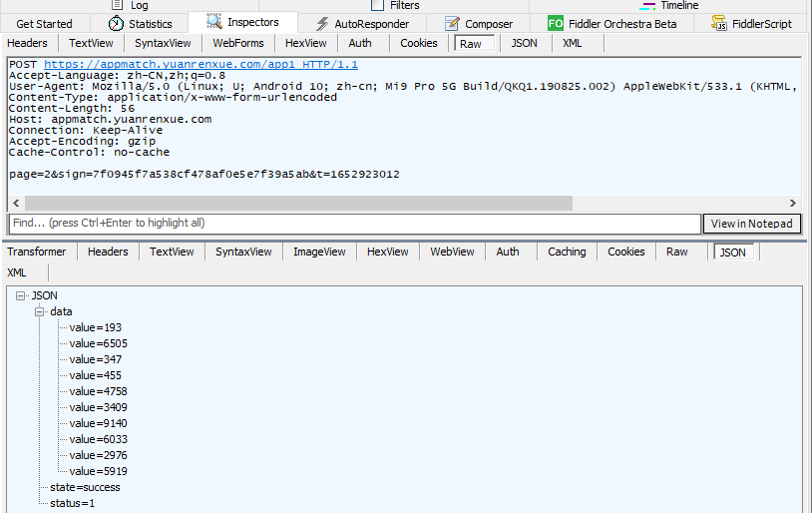The width and height of the screenshot is (812, 513).
Task: Collapse the data node
Action: 39,312
